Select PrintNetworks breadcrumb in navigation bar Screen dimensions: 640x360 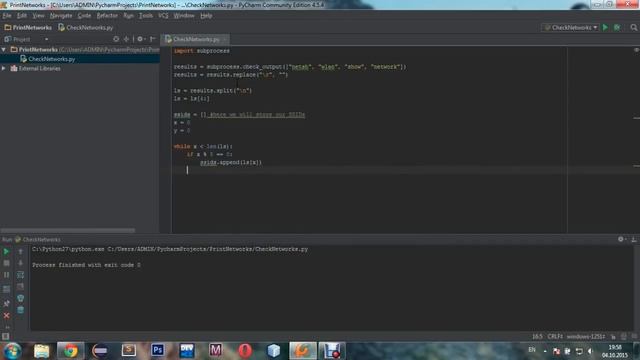pos(28,27)
